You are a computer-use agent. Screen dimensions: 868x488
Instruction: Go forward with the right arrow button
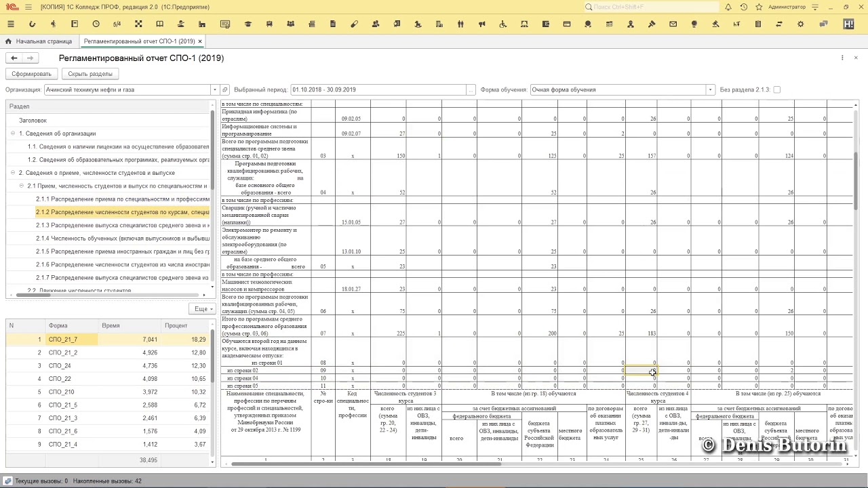pyautogui.click(x=30, y=58)
